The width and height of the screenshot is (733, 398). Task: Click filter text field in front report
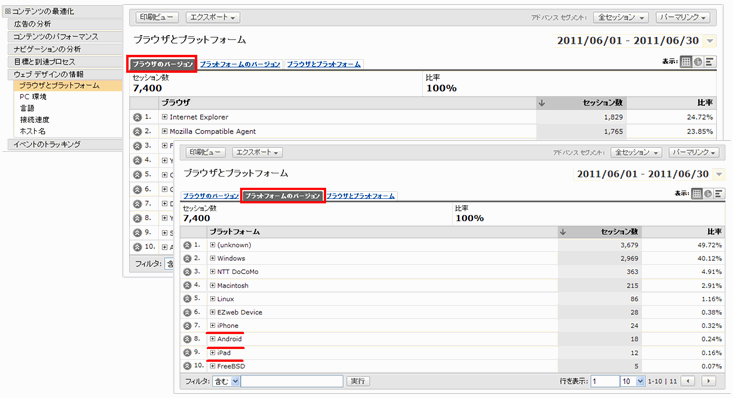[292, 381]
